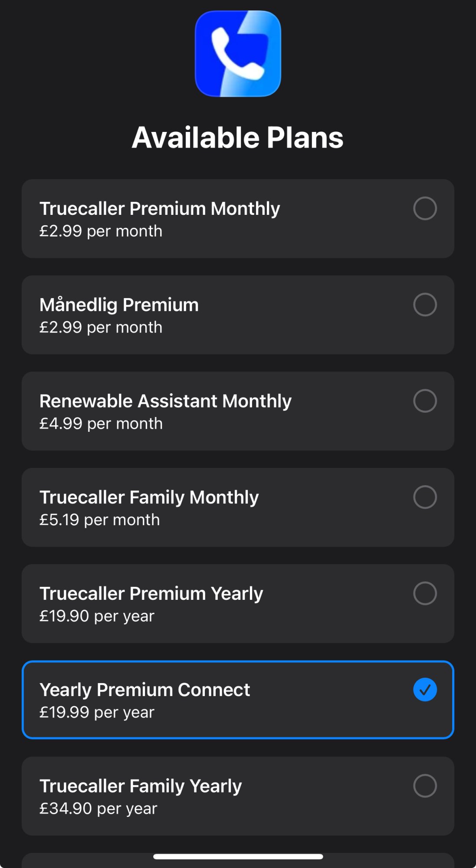Select Truecaller Family Monthly radio button
Screen dimensions: 476x868
point(425,497)
